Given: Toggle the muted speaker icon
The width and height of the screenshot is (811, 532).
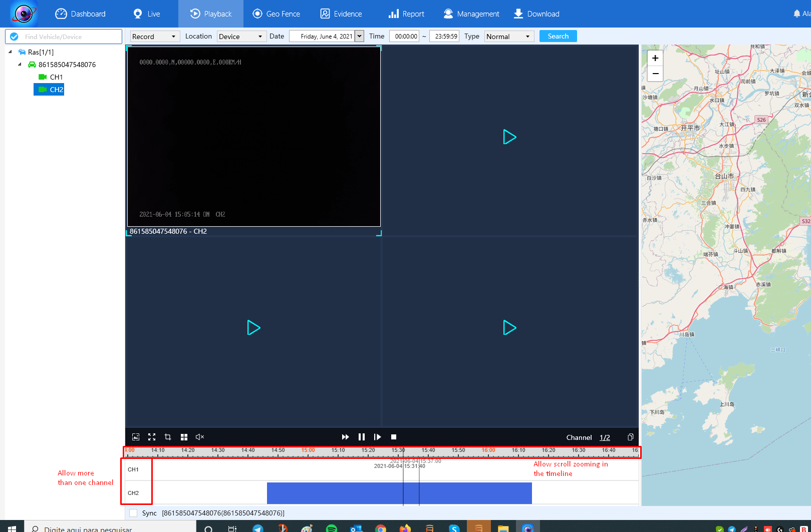Looking at the screenshot, I should pyautogui.click(x=200, y=437).
